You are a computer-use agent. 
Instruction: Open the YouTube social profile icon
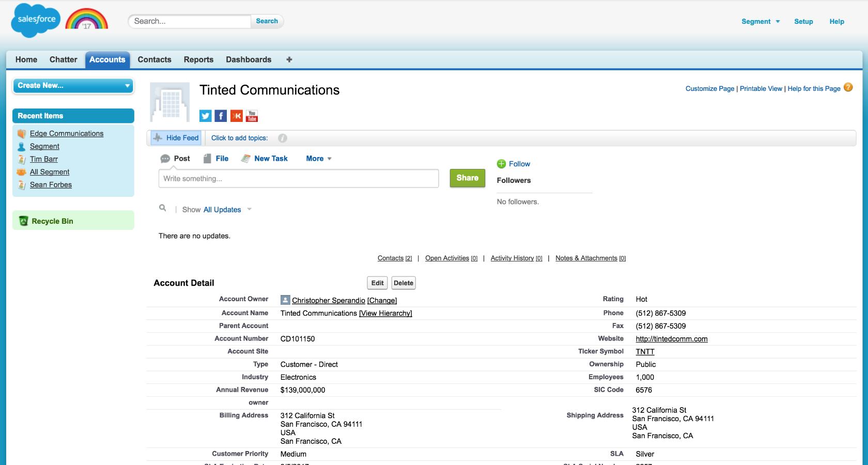(x=252, y=116)
